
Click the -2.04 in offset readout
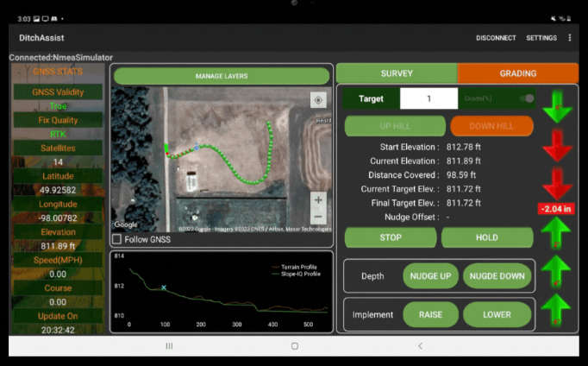pyautogui.click(x=556, y=209)
